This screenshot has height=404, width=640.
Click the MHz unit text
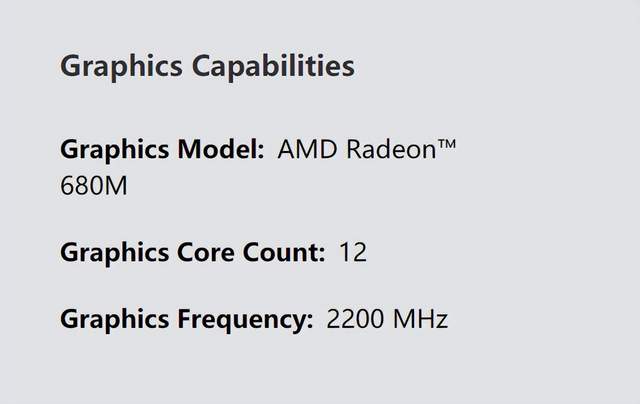[x=419, y=320]
